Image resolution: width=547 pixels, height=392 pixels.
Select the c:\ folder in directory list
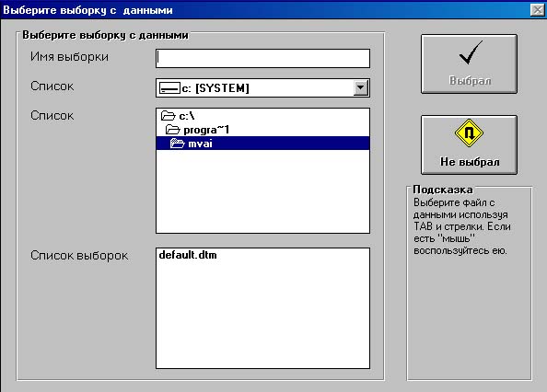click(262, 116)
